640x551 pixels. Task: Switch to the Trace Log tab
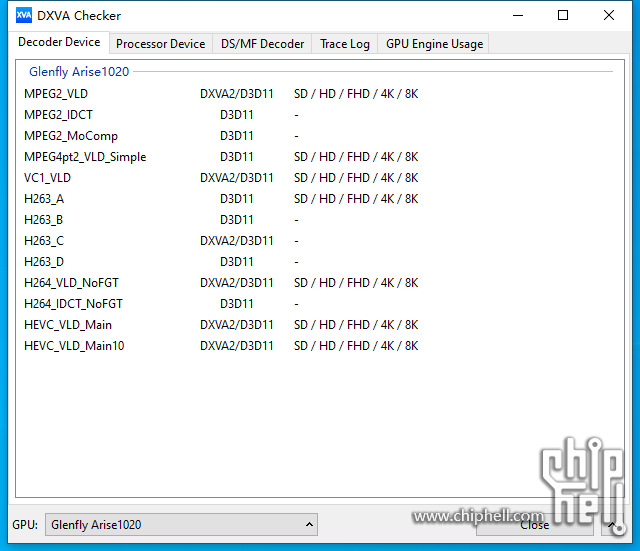pyautogui.click(x=344, y=44)
